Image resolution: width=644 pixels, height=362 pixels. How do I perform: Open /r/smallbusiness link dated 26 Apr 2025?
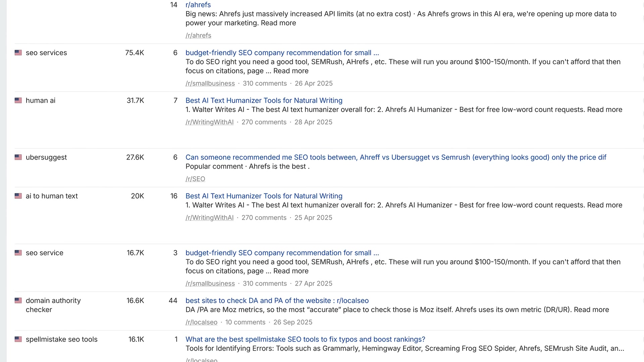(210, 83)
